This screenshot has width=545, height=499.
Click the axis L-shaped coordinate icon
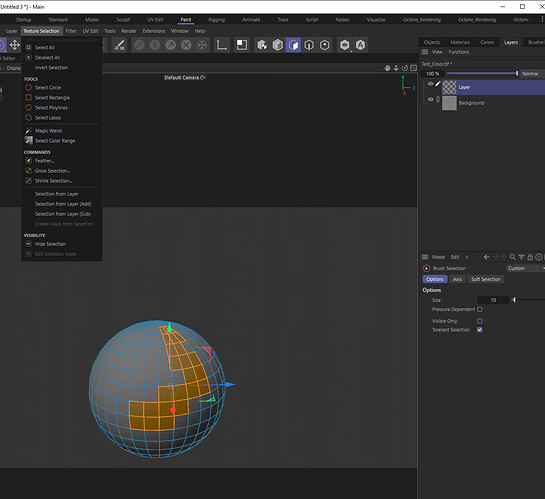tap(222, 45)
